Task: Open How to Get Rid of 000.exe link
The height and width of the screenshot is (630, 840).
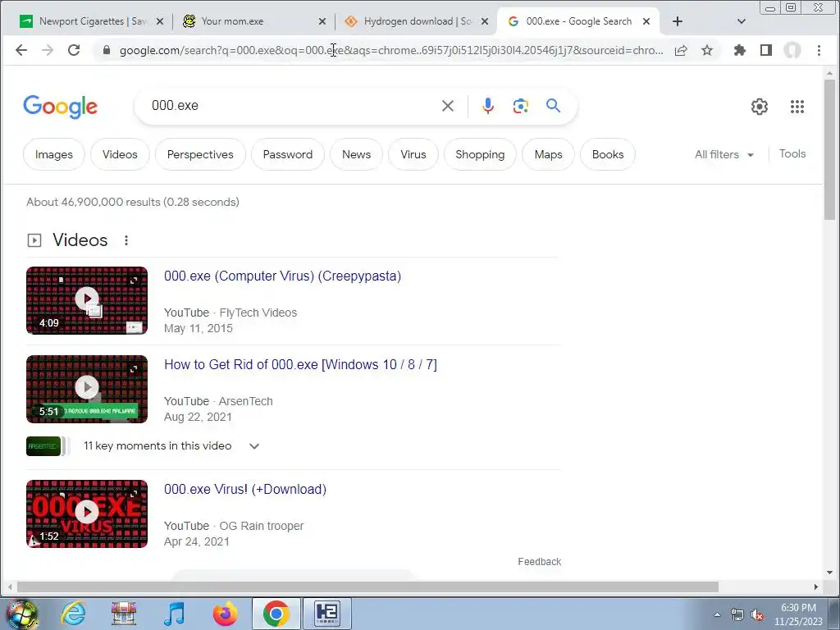Action: (300, 364)
